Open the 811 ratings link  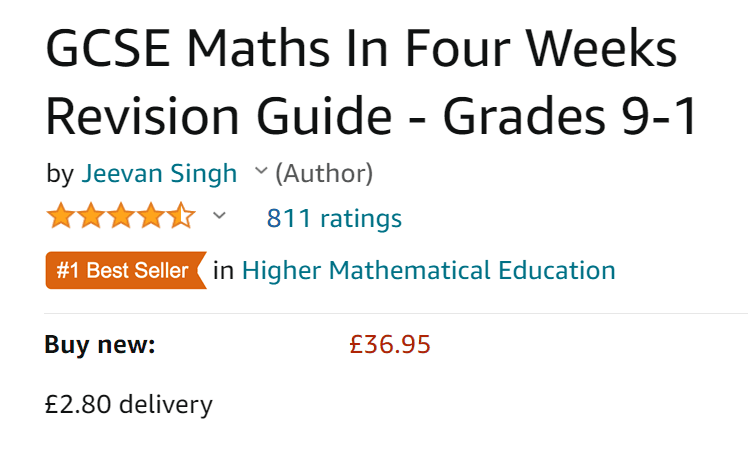click(334, 219)
